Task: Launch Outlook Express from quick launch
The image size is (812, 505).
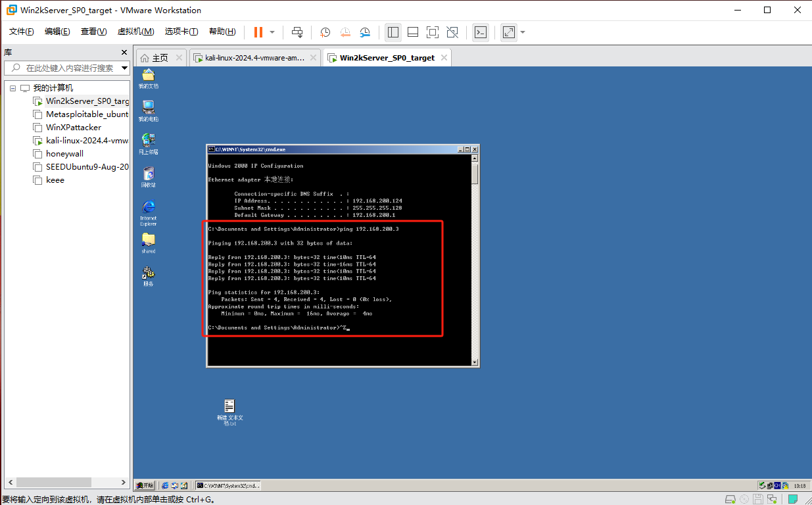Action: tap(175, 485)
